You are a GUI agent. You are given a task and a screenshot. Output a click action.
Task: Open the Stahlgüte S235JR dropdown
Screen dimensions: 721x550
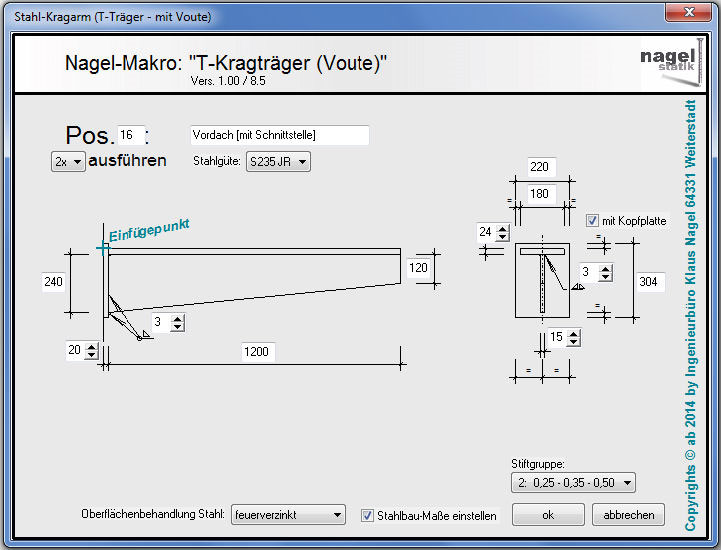(x=278, y=162)
